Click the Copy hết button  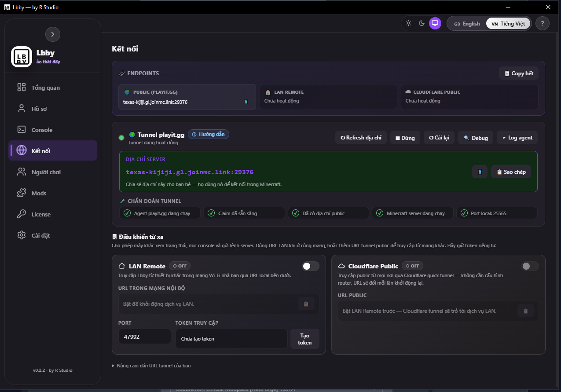[519, 73]
